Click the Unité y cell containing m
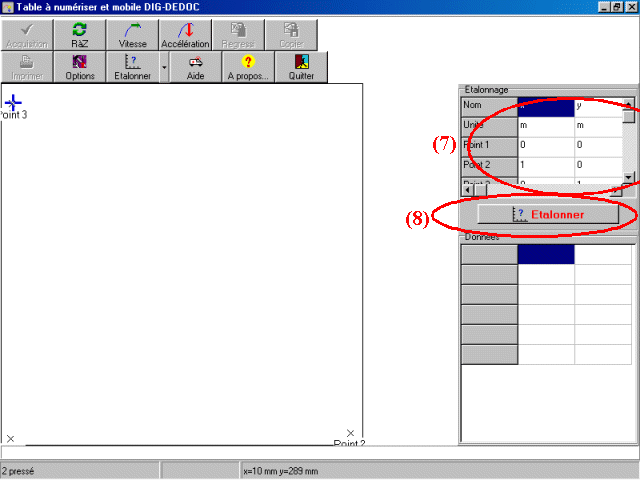 (596, 126)
